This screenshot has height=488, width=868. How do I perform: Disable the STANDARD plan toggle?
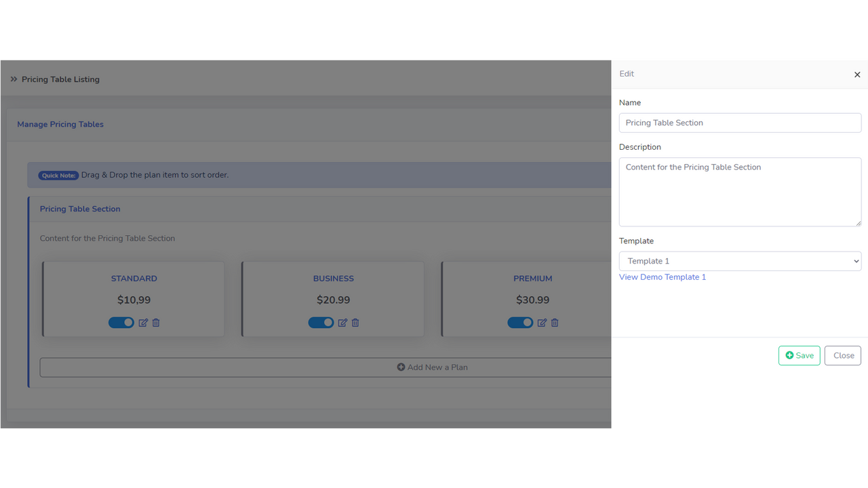[121, 322]
